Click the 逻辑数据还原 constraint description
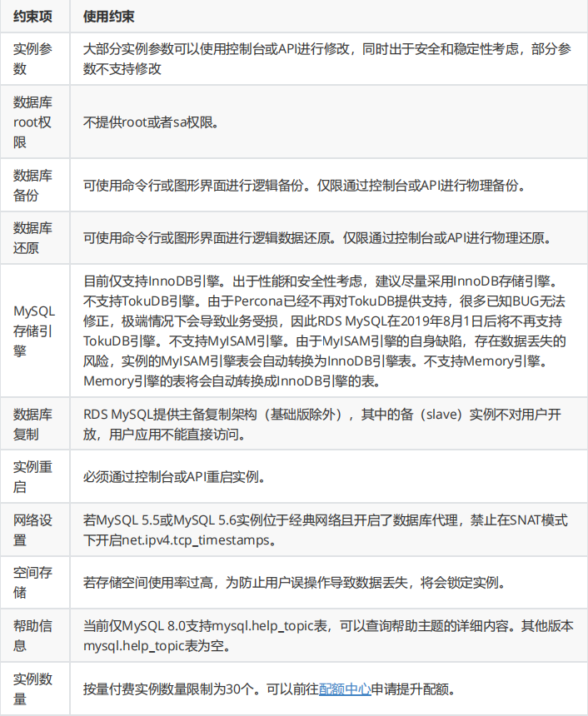The image size is (588, 716). [x=317, y=238]
